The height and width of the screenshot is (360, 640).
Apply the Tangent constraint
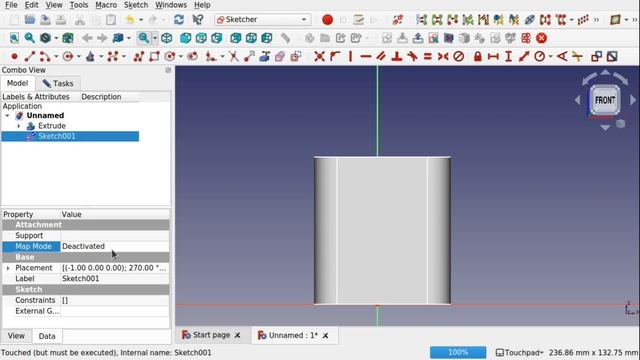click(412, 56)
